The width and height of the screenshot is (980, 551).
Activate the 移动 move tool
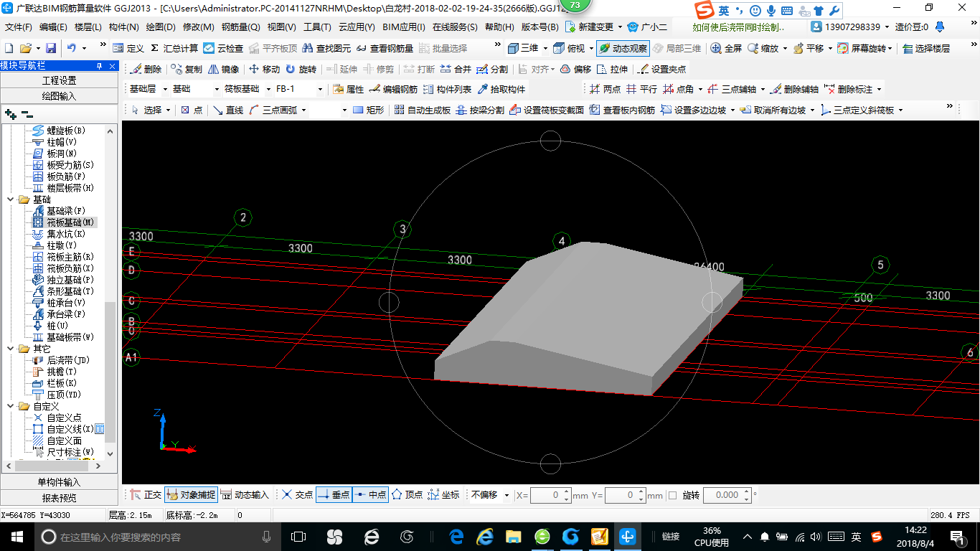pos(264,70)
